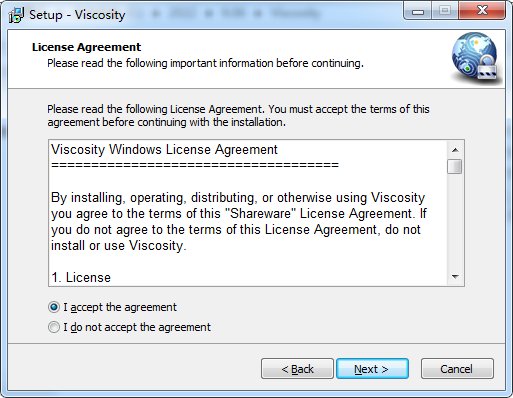The height and width of the screenshot is (398, 513).
Task: Click the empty scrollbar track below the thumb
Action: pyautogui.click(x=455, y=222)
